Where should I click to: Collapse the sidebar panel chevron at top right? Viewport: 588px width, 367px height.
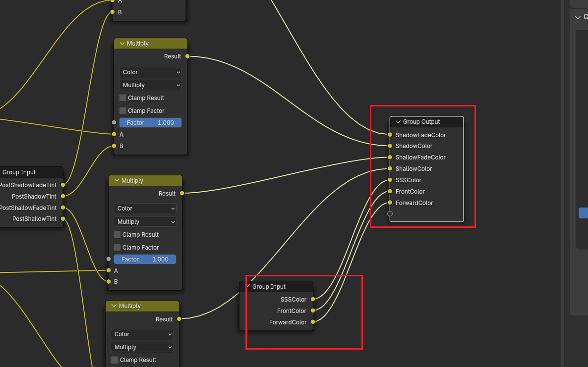[x=577, y=17]
